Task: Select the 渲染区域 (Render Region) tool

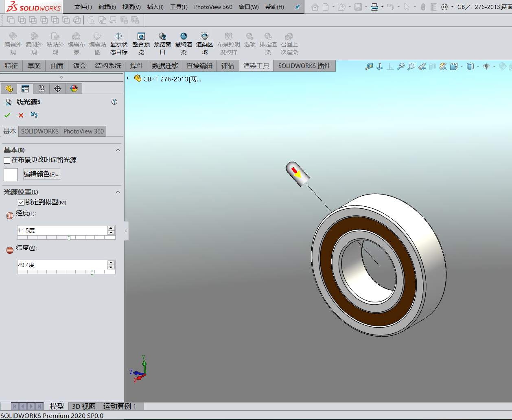Action: [x=204, y=43]
